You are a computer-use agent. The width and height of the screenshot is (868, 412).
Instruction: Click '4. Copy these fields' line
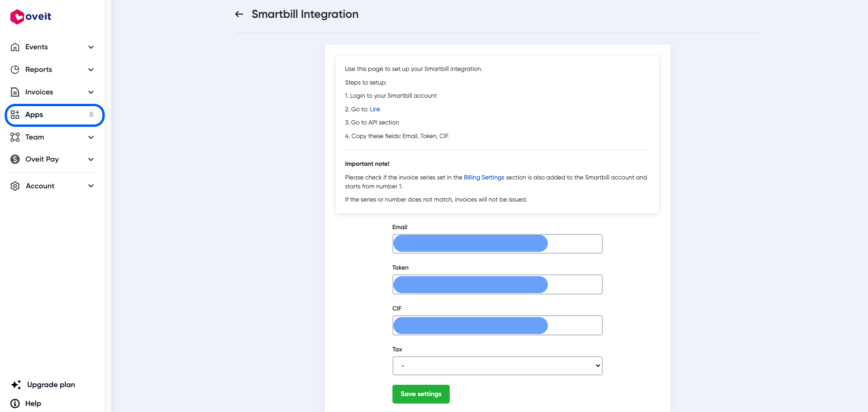point(397,136)
